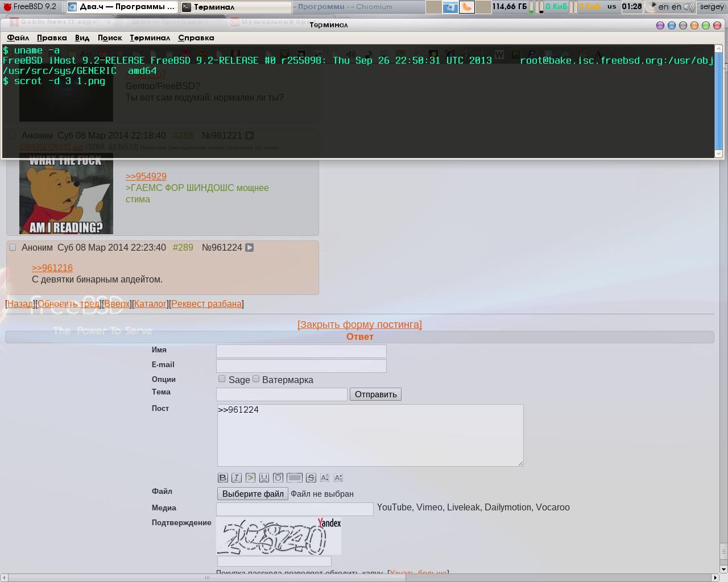This screenshot has width=728, height=582.
Task: Click the Отправить submit button
Action: click(375, 394)
